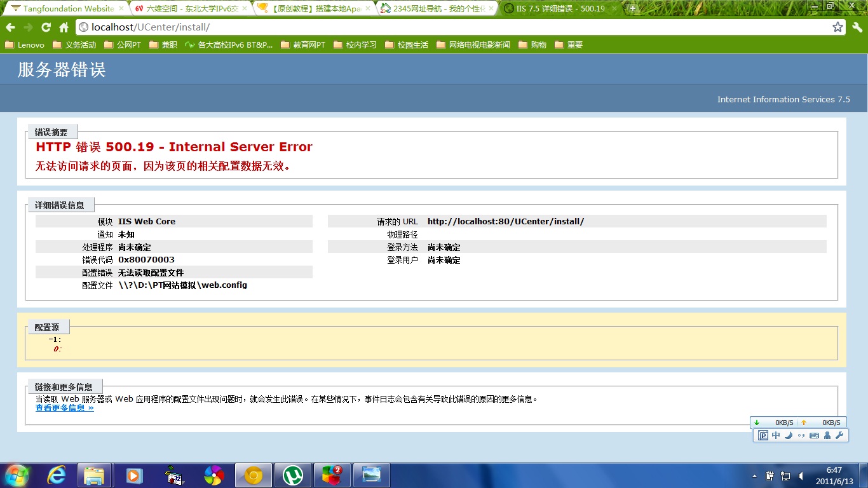868x488 pixels.
Task: Open uTorrent from the taskbar
Action: [293, 475]
